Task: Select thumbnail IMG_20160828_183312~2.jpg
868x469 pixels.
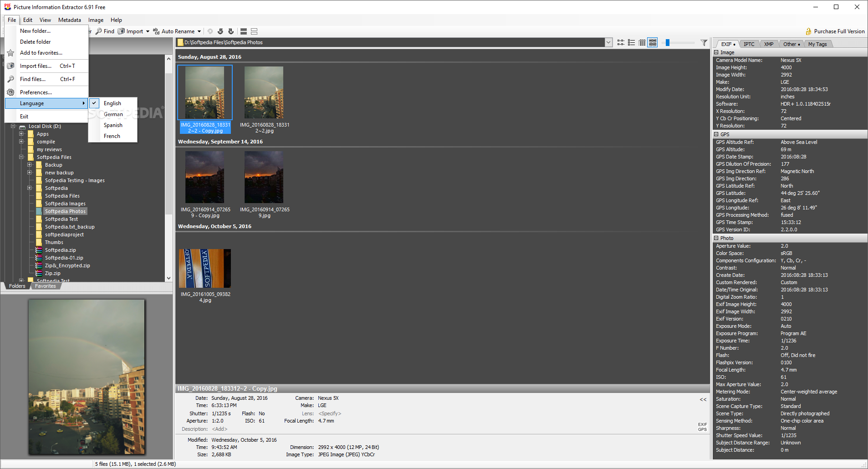Action: pyautogui.click(x=264, y=99)
